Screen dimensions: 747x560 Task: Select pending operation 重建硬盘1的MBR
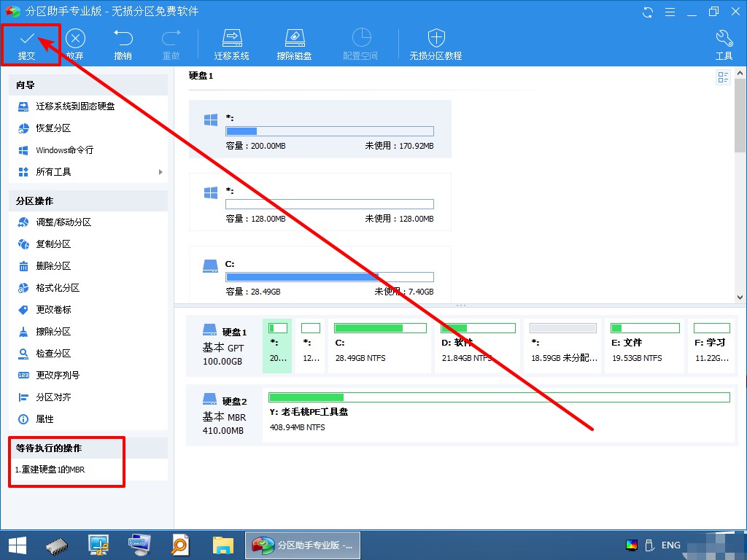coord(50,470)
